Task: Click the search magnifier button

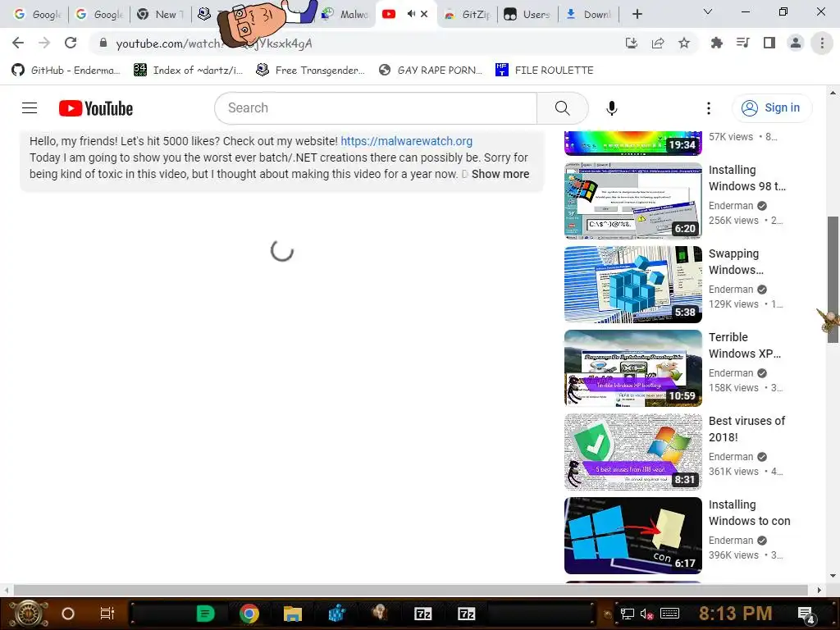Action: [563, 108]
